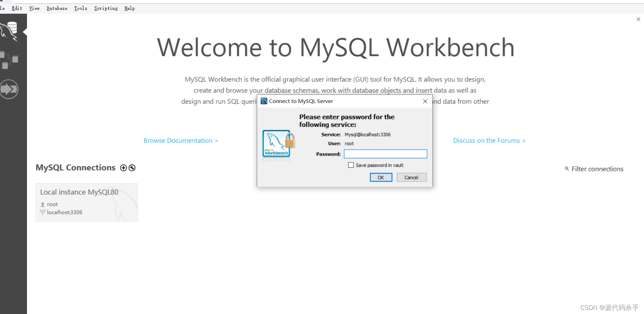This screenshot has height=314, width=644.
Task: Open the Migration wizard sidebar icon
Action: 10,89
